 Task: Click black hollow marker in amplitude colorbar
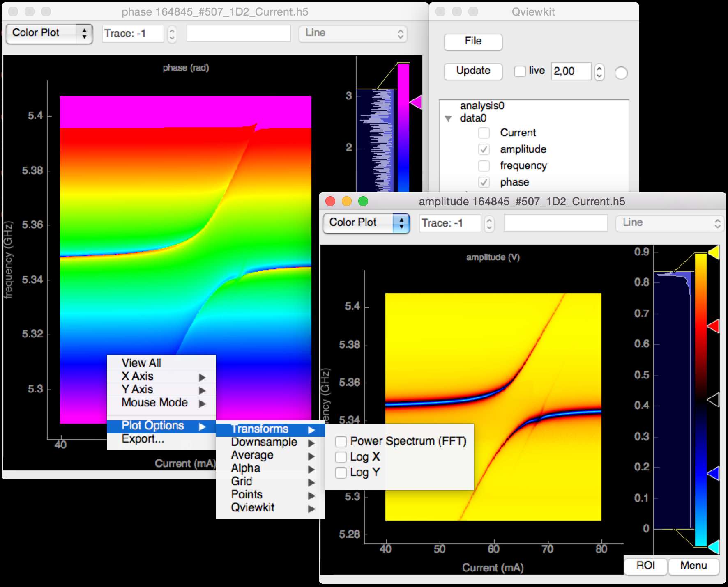point(713,399)
